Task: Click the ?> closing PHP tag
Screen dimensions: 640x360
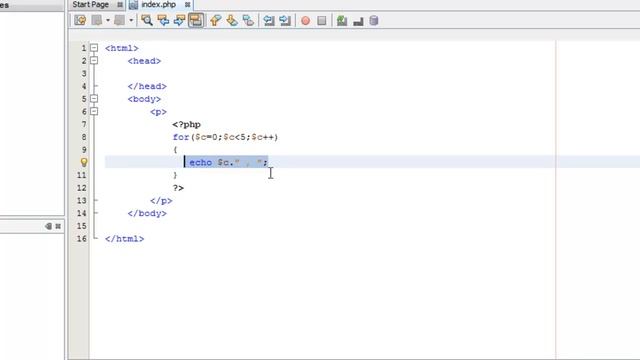Action: 178,188
